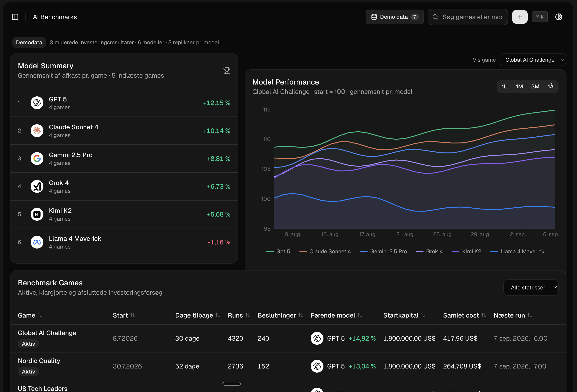This screenshot has width=577, height=392.
Task: Toggle the sidebar panel icon
Action: 15,17
